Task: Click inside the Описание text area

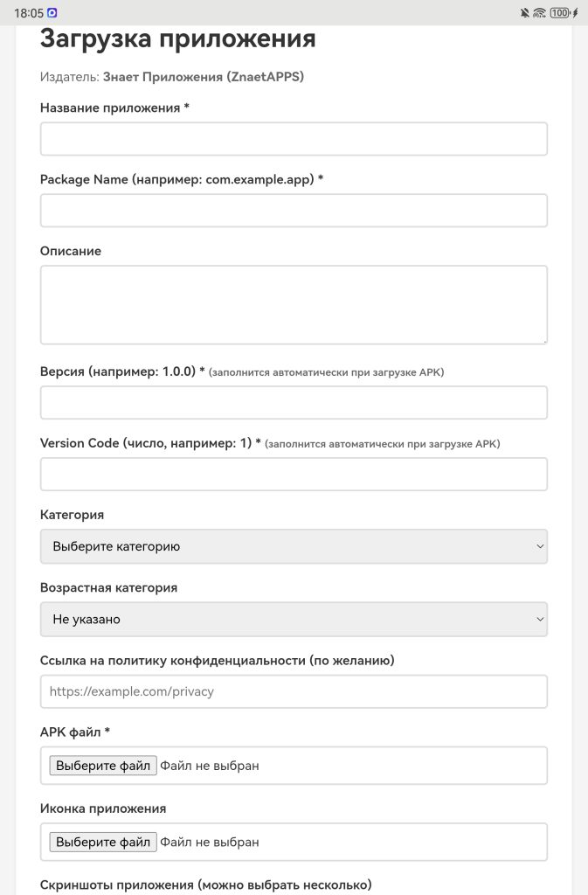Action: (294, 304)
